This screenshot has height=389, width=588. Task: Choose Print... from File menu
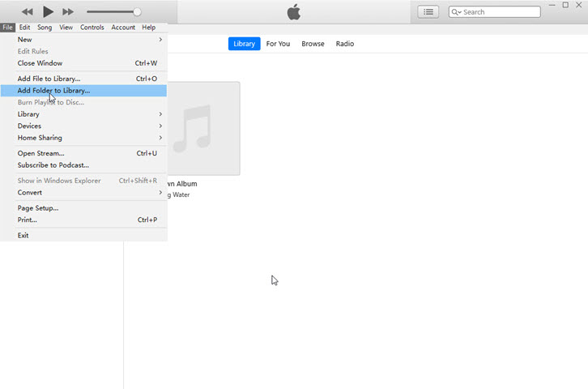point(83,220)
